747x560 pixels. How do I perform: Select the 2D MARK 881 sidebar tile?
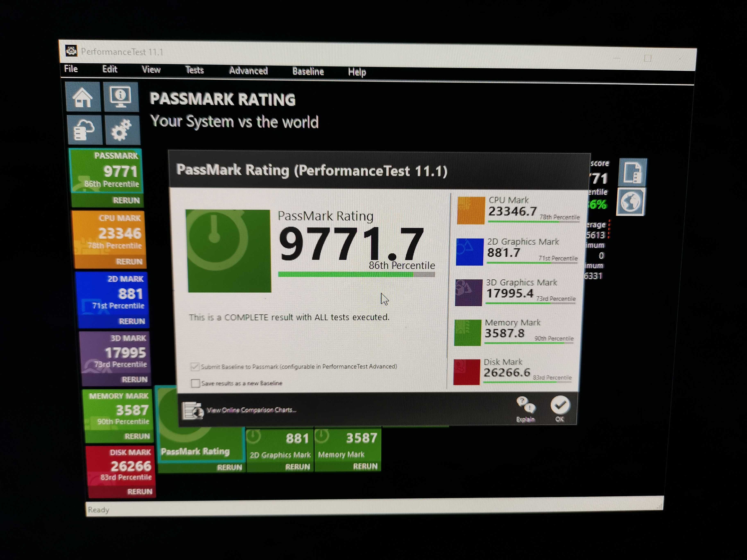tap(112, 293)
